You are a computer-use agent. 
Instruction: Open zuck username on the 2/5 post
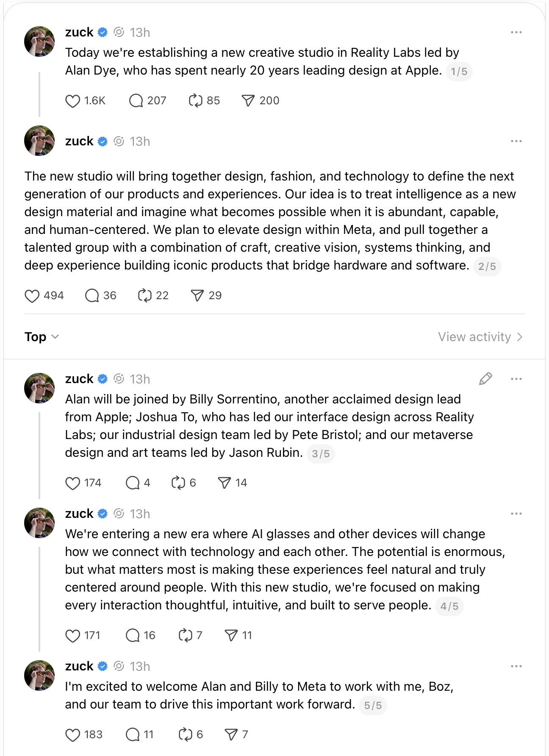[79, 142]
